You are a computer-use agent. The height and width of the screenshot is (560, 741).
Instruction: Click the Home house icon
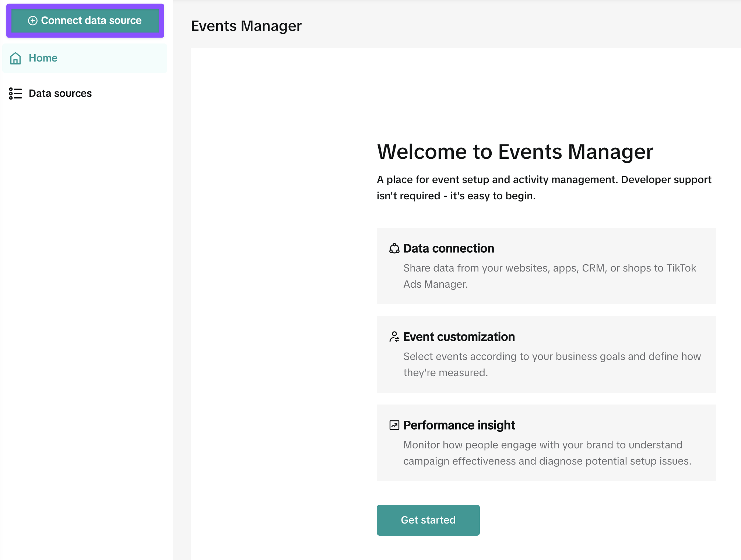click(x=15, y=58)
